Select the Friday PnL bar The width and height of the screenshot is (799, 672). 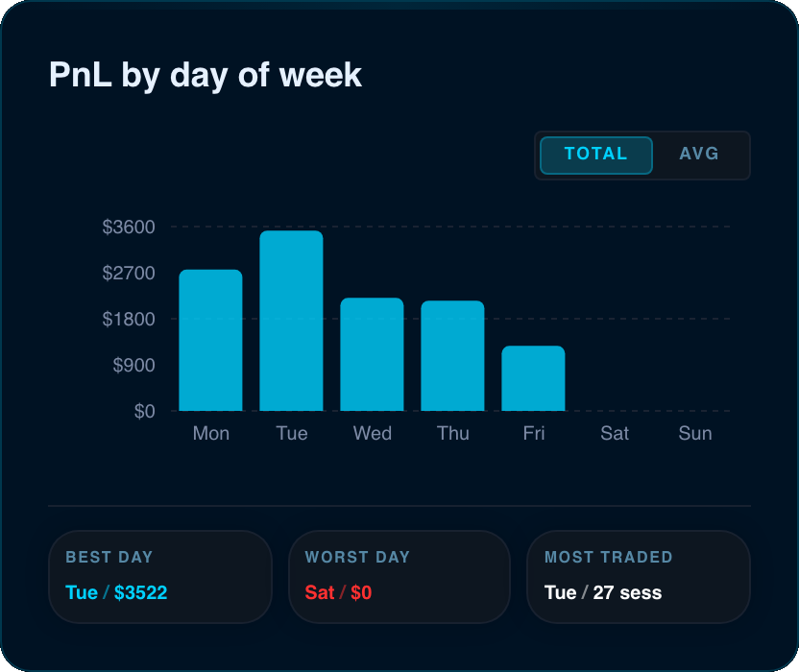pyautogui.click(x=533, y=378)
